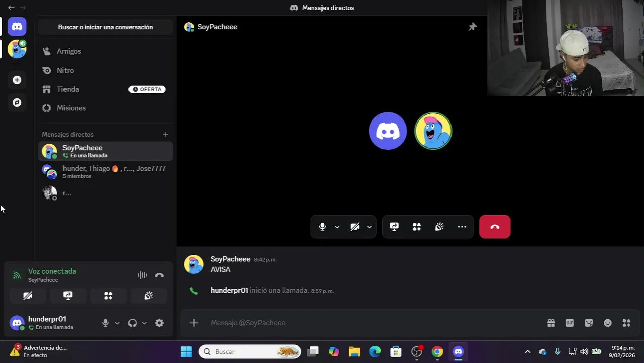Open more options three dots in call
The image size is (644, 363).
pos(462,227)
